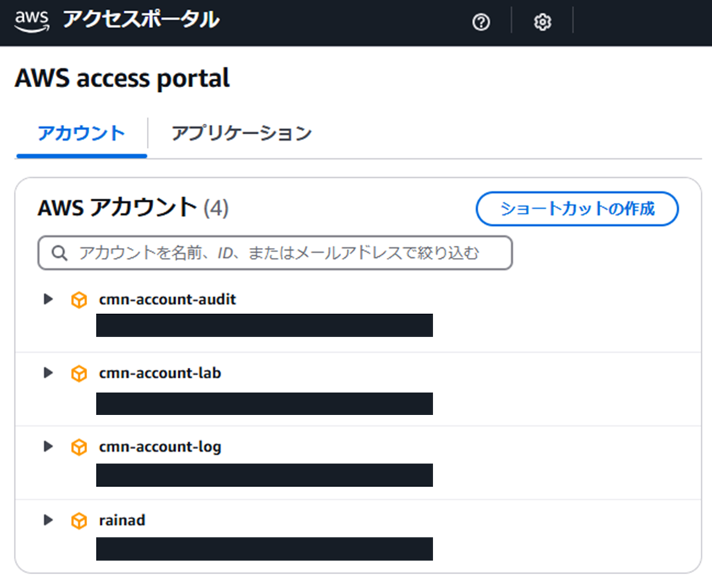Click the cube icon beside cmn-account-lab
The width and height of the screenshot is (712, 588).
coord(79,374)
